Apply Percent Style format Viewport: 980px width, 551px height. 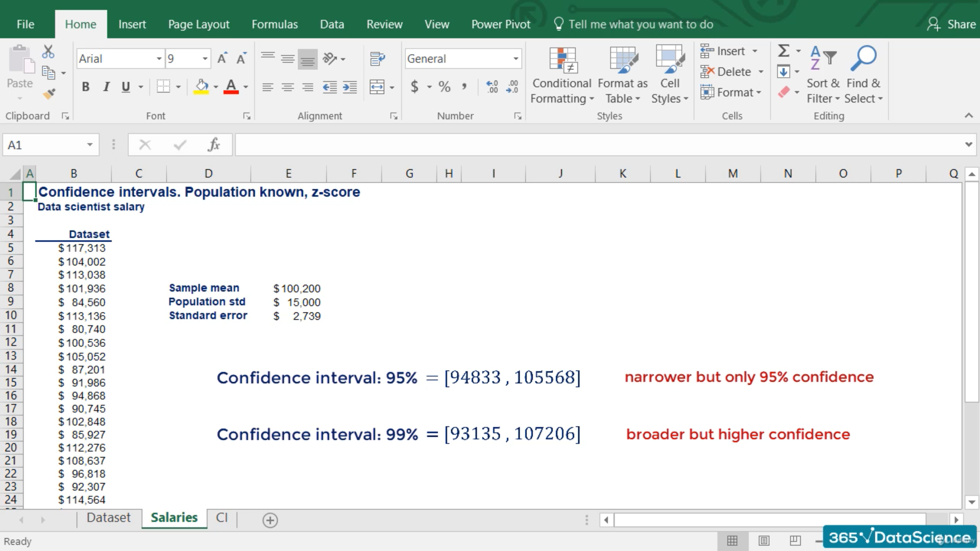coord(445,87)
